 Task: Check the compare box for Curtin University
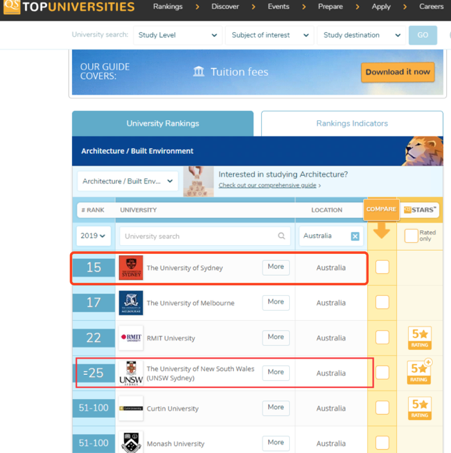[x=382, y=408]
